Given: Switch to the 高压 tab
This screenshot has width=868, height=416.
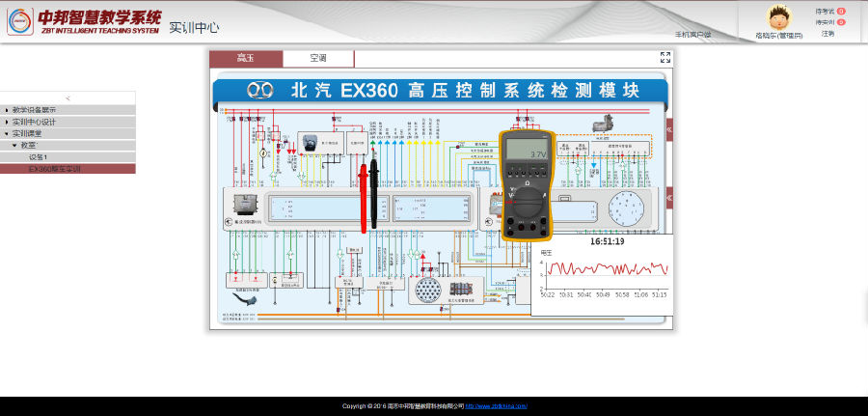Looking at the screenshot, I should click(x=246, y=58).
